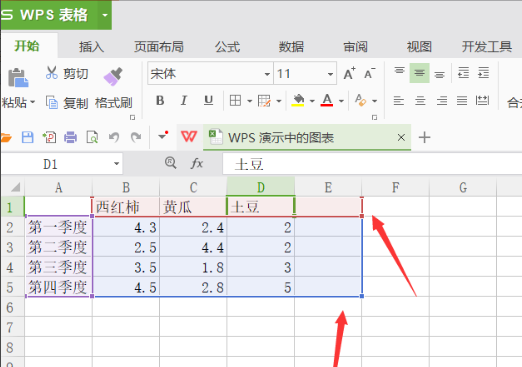The image size is (522, 367).
Task: Expand the 宋体 font name dropdown
Action: coord(267,74)
